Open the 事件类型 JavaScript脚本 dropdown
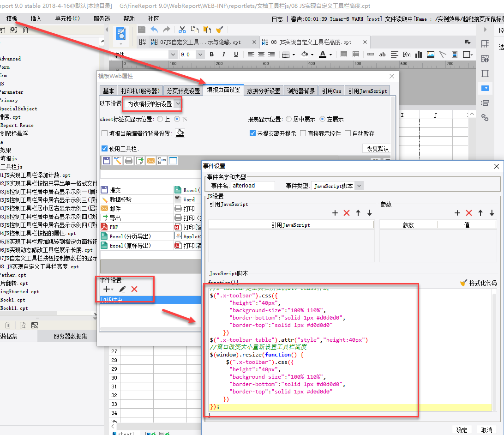Viewport: 504px width, 435px height. (x=360, y=186)
